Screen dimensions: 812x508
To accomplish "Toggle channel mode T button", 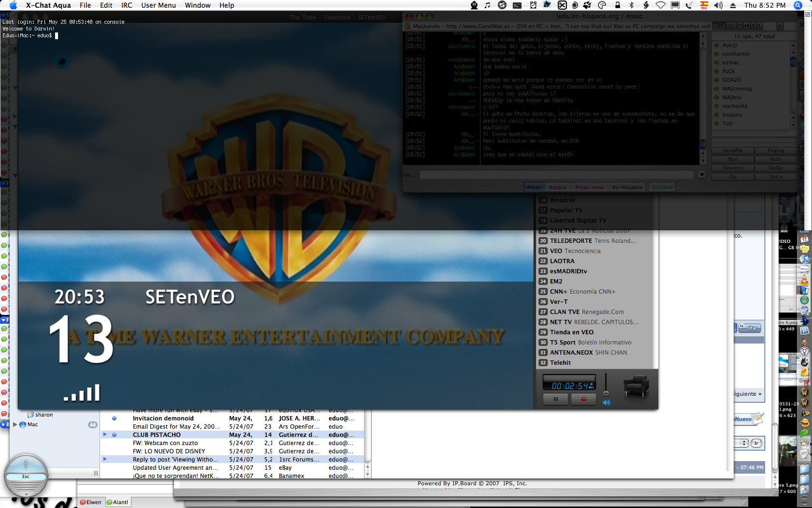I will tap(716, 26).
